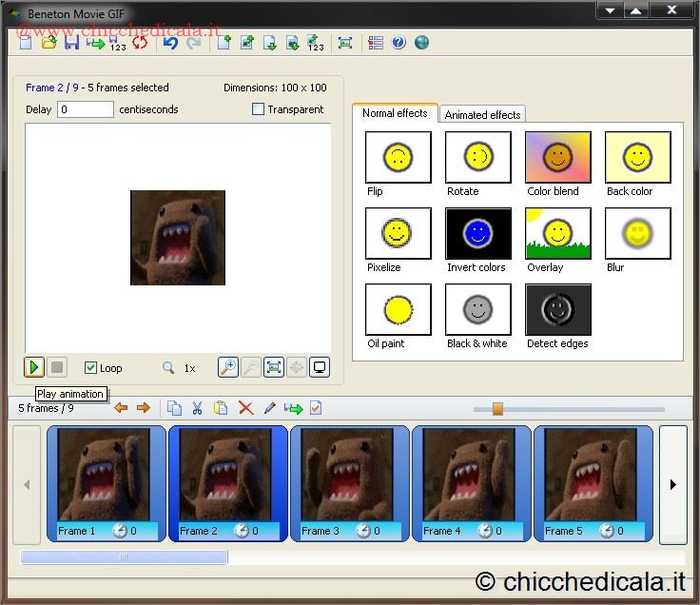
Task: Apply the Black & white effect
Action: click(x=477, y=310)
